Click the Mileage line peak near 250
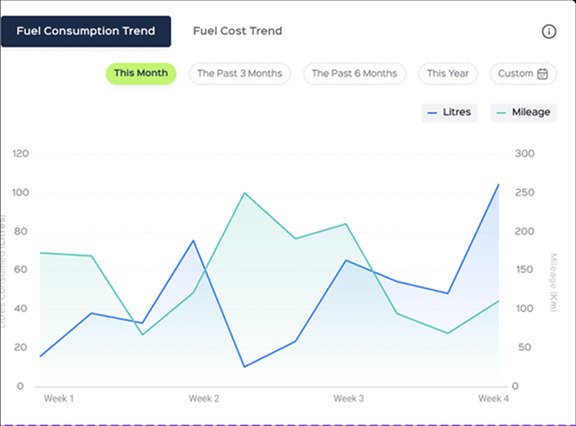The height and width of the screenshot is (426, 576). pyautogui.click(x=244, y=193)
